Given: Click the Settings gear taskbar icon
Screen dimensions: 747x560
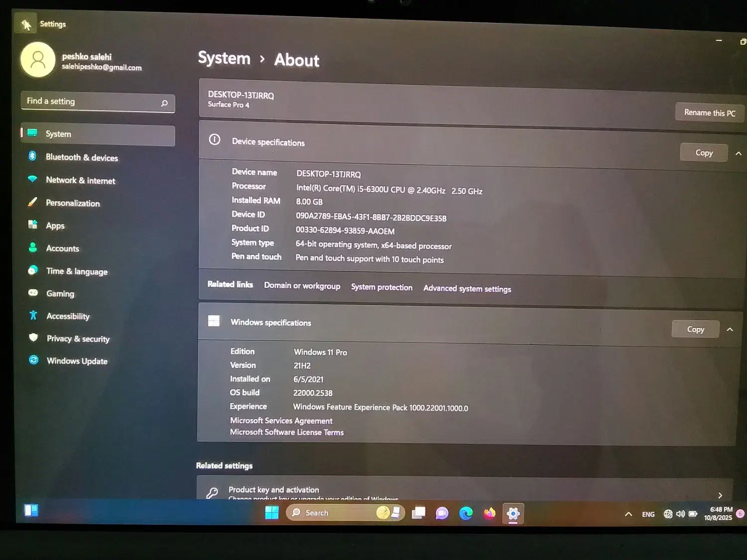Looking at the screenshot, I should [x=513, y=514].
